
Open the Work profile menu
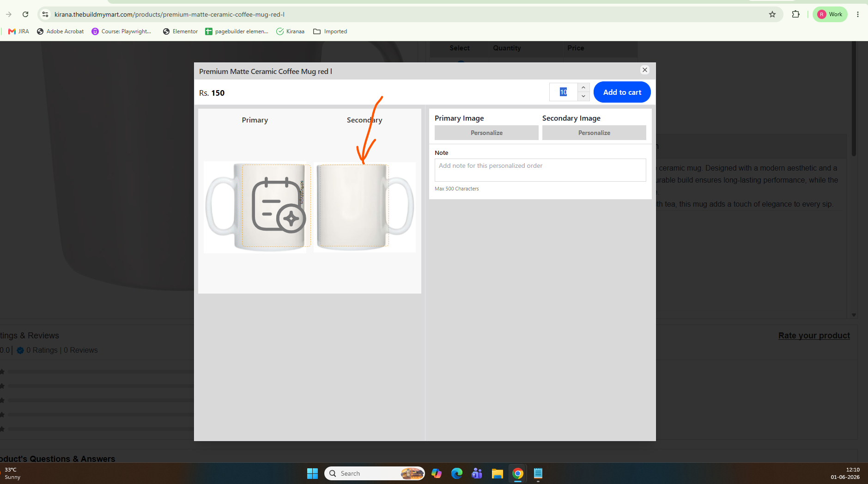tap(830, 14)
